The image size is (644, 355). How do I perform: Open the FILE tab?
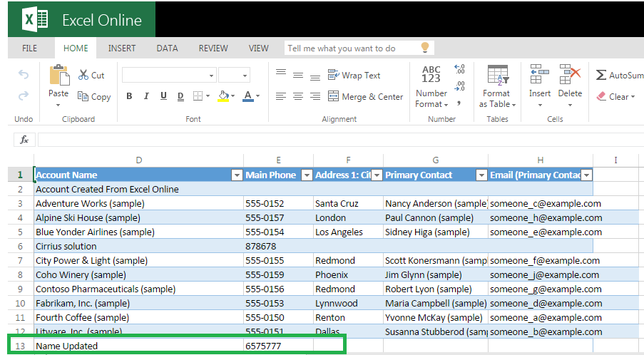[29, 48]
